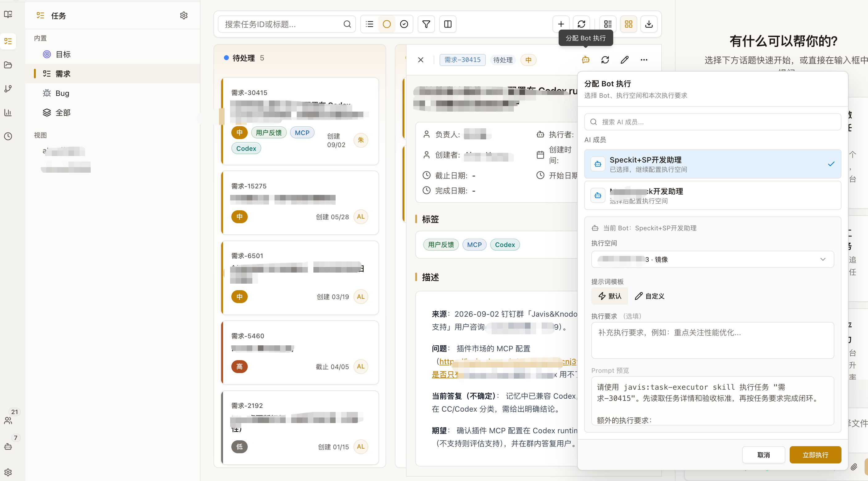This screenshot has height=481, width=868.
Task: Open the bar chart icon in left rail
Action: [x=8, y=112]
